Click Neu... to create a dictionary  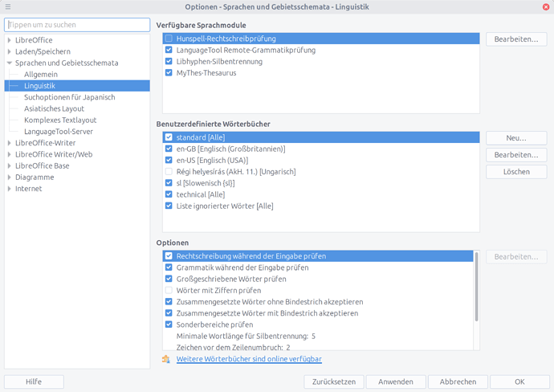click(516, 138)
